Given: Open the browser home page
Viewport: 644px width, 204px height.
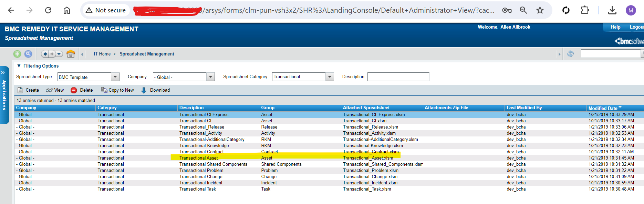Looking at the screenshot, I should pyautogui.click(x=67, y=10).
